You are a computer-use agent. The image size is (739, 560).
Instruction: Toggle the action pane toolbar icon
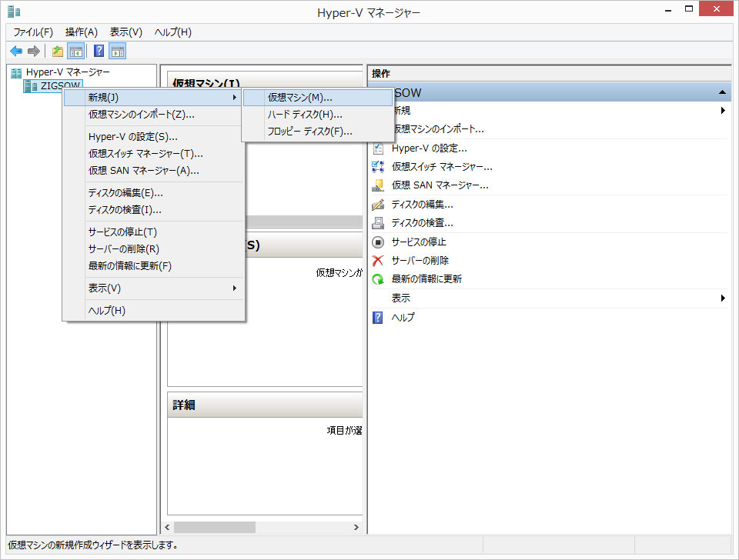click(x=117, y=51)
